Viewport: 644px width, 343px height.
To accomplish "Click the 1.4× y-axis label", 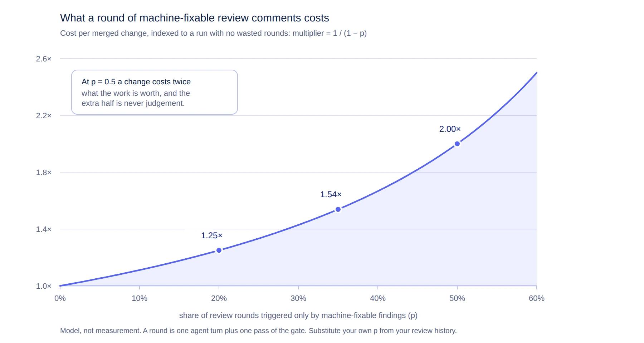I will (x=44, y=229).
